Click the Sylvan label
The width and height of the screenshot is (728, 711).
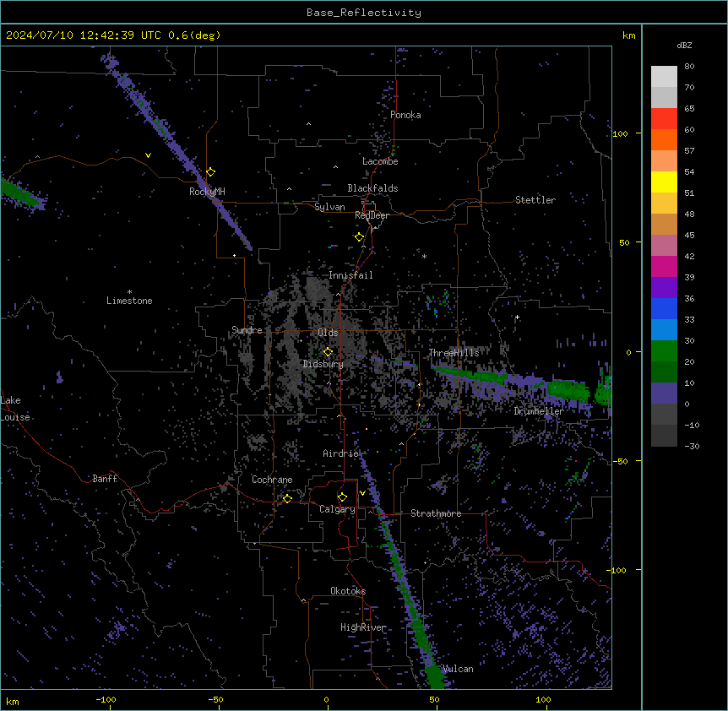click(329, 207)
